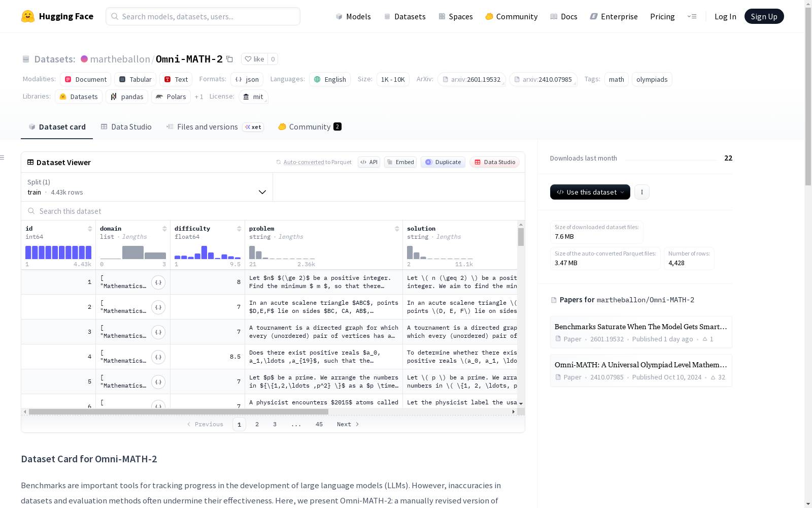
Task: Open the Omni-MATH Universal Olympiad paper card
Action: point(641,370)
